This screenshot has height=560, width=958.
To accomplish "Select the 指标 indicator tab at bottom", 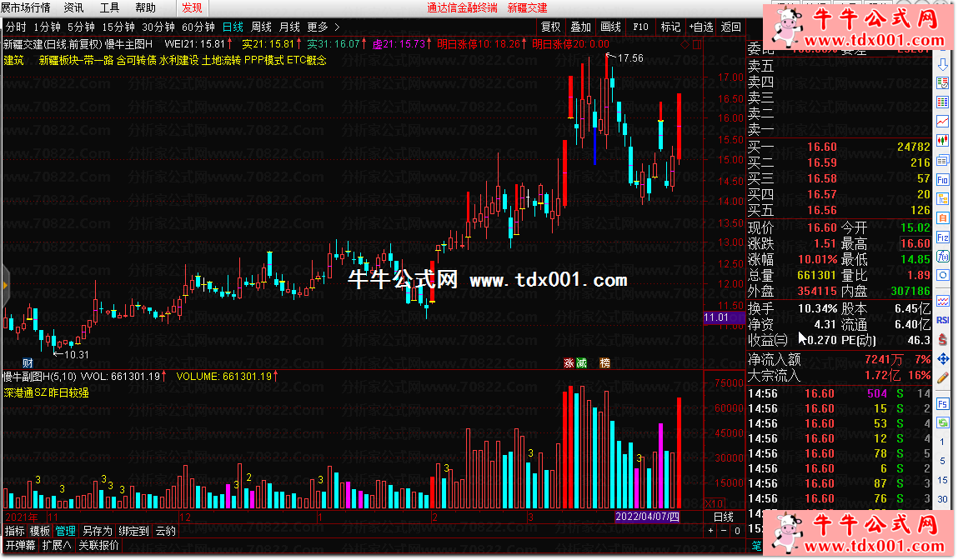I will point(15,532).
